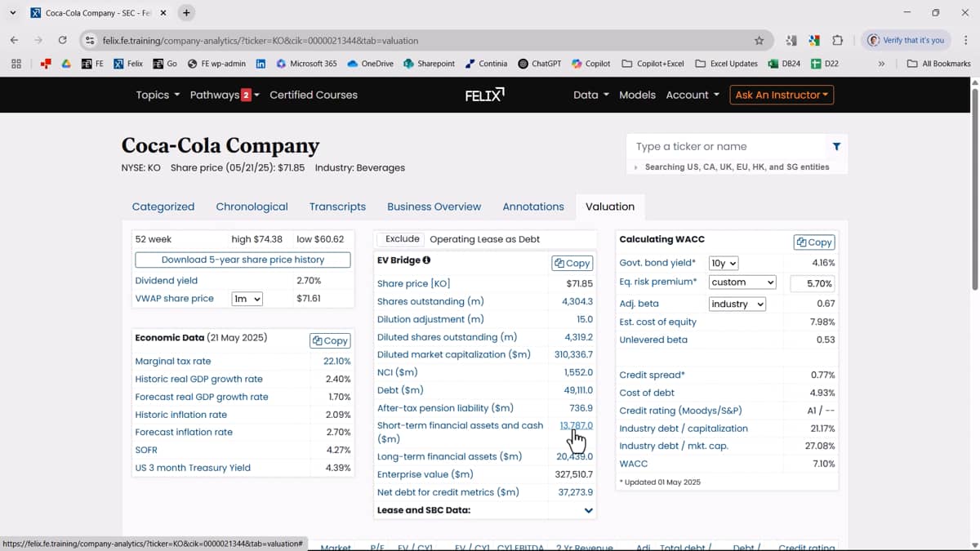The width and height of the screenshot is (980, 551).
Task: Change the VWAP share price period dropdown
Action: point(247,299)
